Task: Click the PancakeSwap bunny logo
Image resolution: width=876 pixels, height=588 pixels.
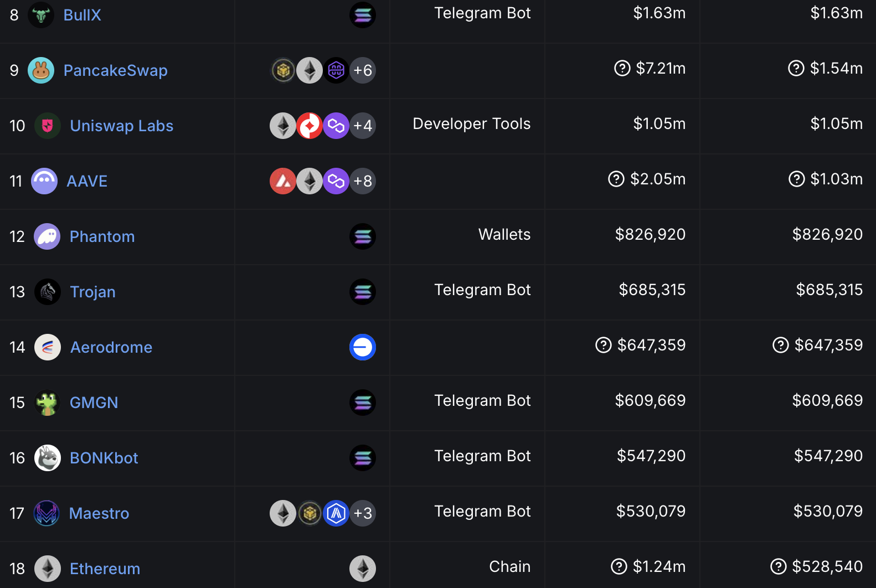Action: [41, 70]
